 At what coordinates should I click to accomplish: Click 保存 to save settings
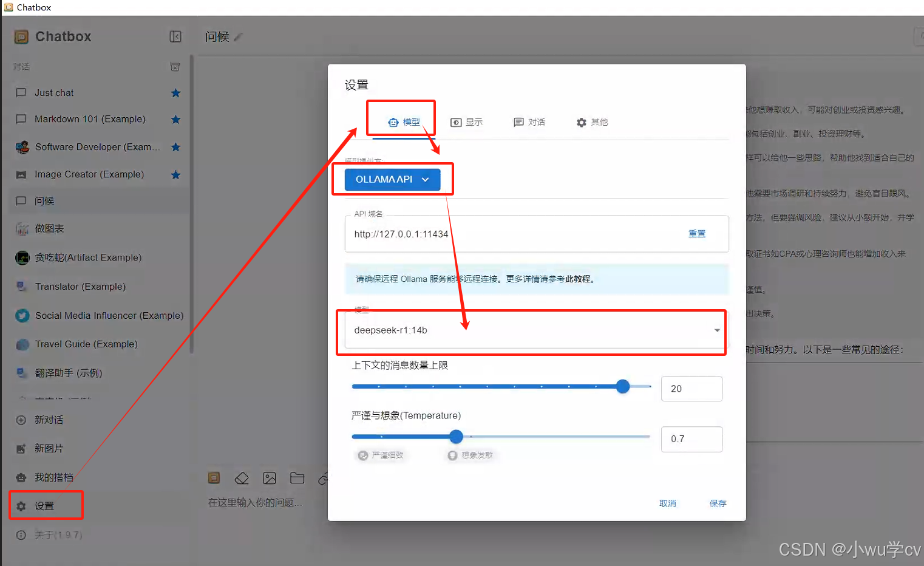(x=718, y=503)
